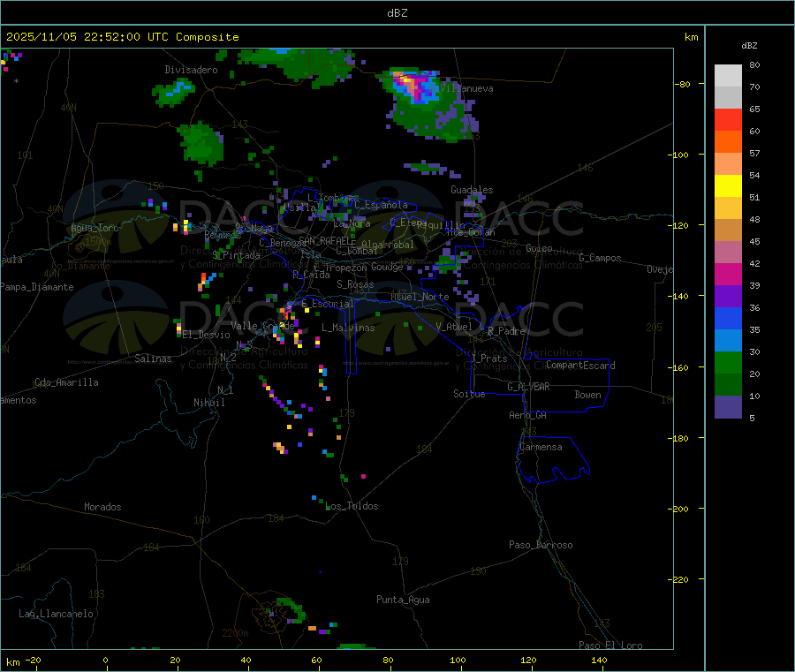Viewport: 795px width, 672px height.
Task: Select the Pampa_Diamante label
Action: (x=37, y=287)
